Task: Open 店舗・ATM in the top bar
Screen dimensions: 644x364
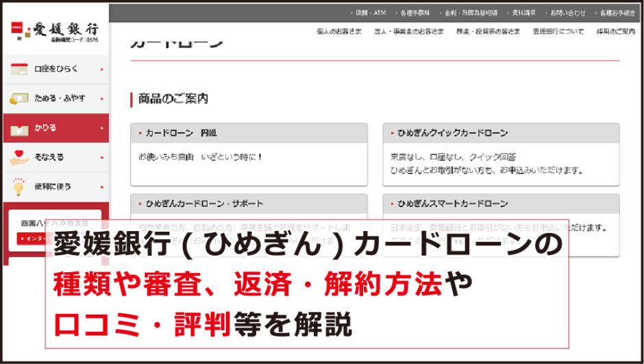Action: pyautogui.click(x=371, y=13)
